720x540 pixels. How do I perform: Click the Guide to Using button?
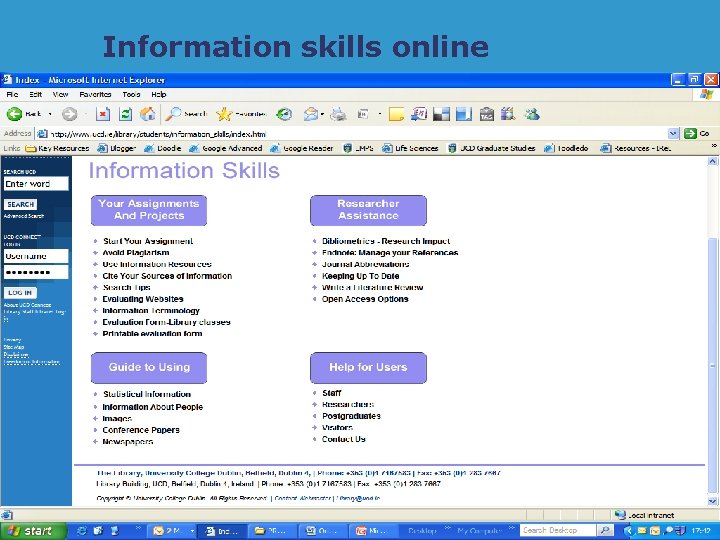[x=149, y=367]
